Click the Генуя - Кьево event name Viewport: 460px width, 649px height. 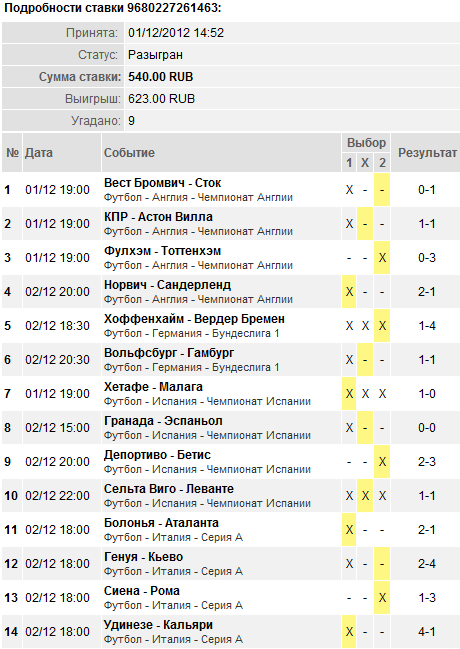pyautogui.click(x=143, y=557)
